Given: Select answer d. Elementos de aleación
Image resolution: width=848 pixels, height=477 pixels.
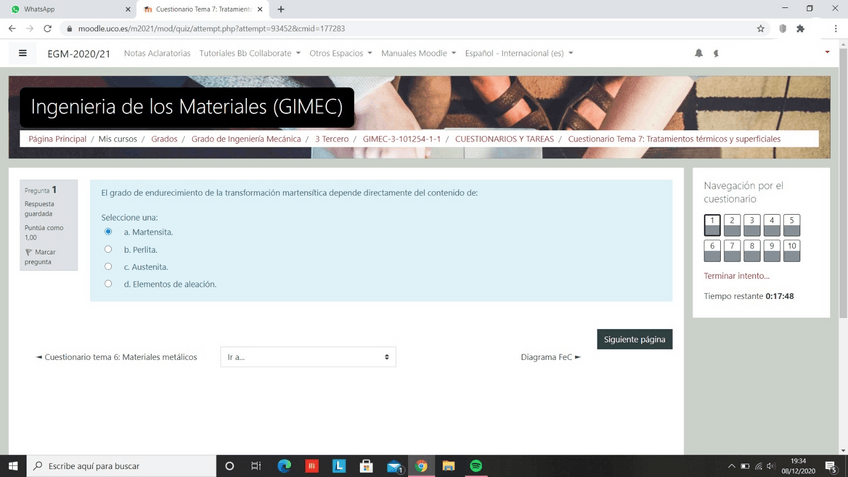Looking at the screenshot, I should tap(108, 284).
